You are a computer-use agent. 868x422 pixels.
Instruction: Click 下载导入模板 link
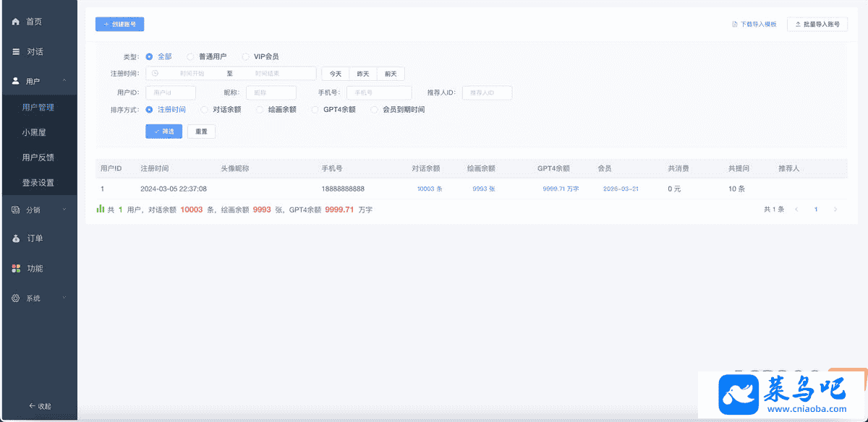754,25
